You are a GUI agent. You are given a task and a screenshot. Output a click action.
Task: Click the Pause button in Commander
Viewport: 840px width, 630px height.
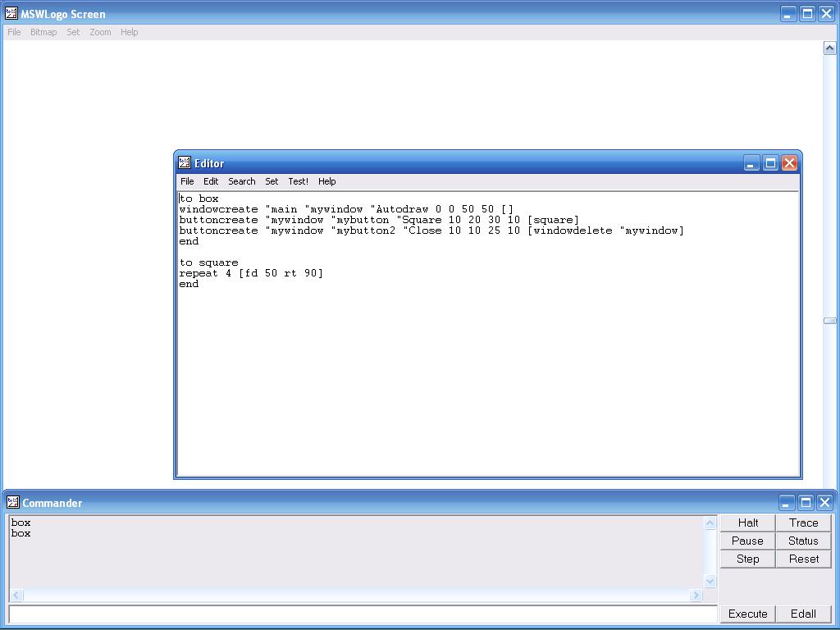click(748, 541)
